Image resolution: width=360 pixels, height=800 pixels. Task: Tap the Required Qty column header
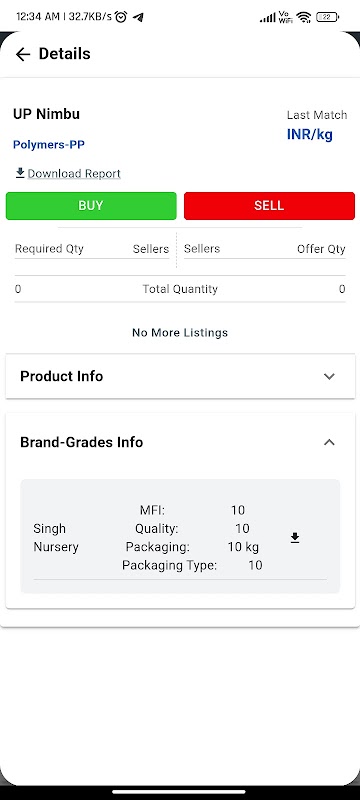pyautogui.click(x=49, y=249)
